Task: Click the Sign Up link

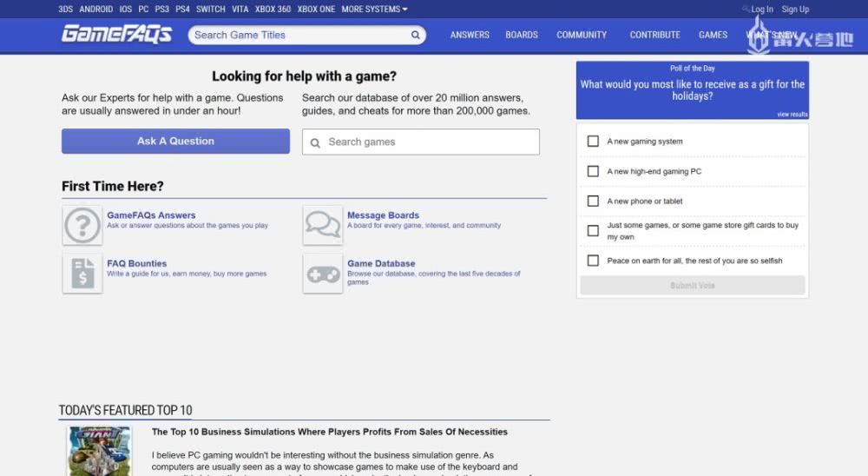Action: [x=795, y=9]
